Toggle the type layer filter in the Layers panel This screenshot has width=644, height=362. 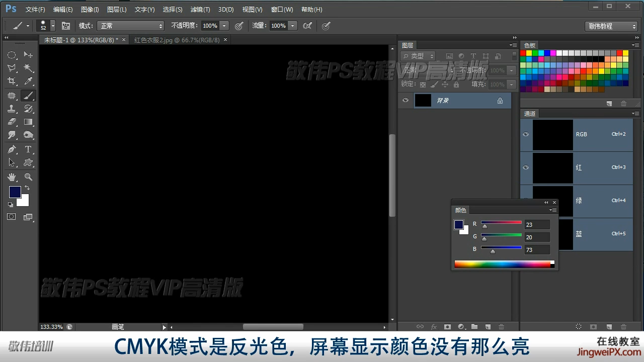coord(473,56)
